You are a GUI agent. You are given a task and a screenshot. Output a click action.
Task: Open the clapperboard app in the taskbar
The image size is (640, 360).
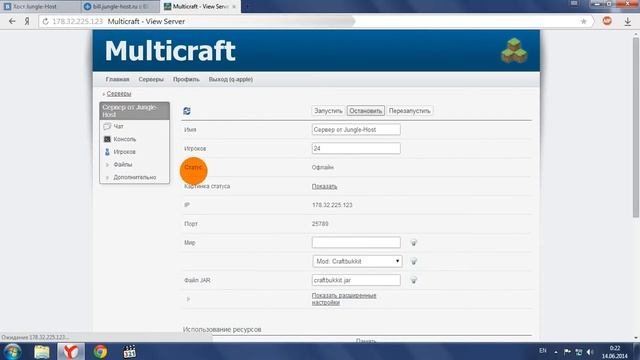tap(129, 351)
